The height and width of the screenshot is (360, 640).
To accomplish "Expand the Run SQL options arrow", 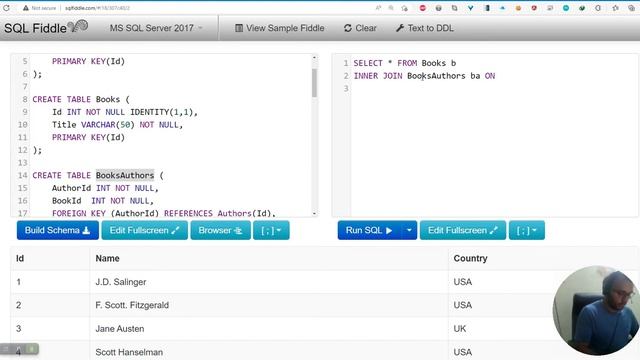I will click(409, 230).
